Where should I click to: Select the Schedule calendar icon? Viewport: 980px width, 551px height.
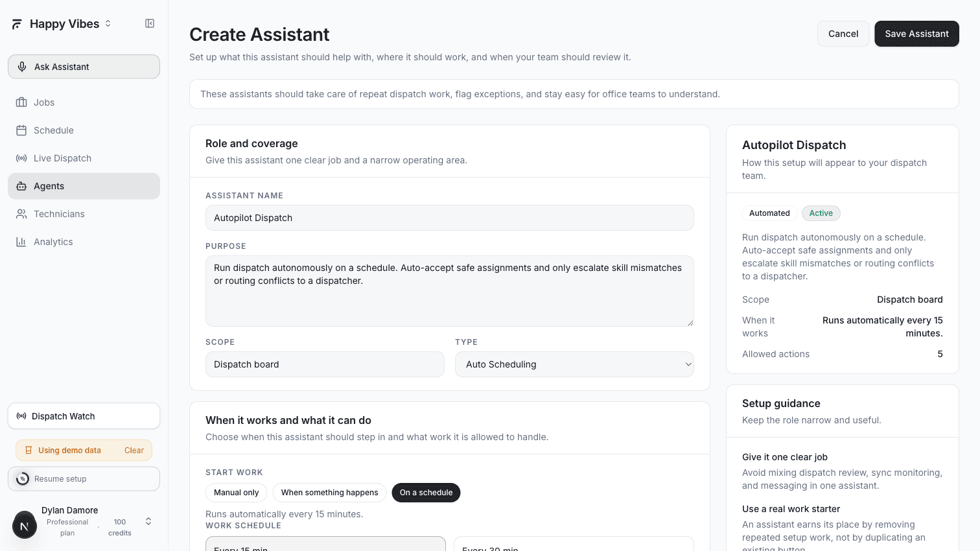[23, 130]
